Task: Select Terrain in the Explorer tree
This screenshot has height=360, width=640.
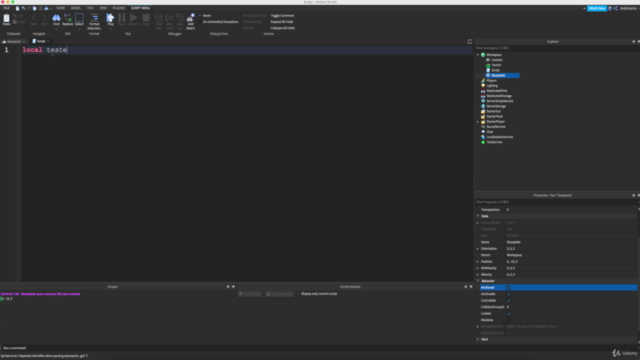Action: click(496, 65)
